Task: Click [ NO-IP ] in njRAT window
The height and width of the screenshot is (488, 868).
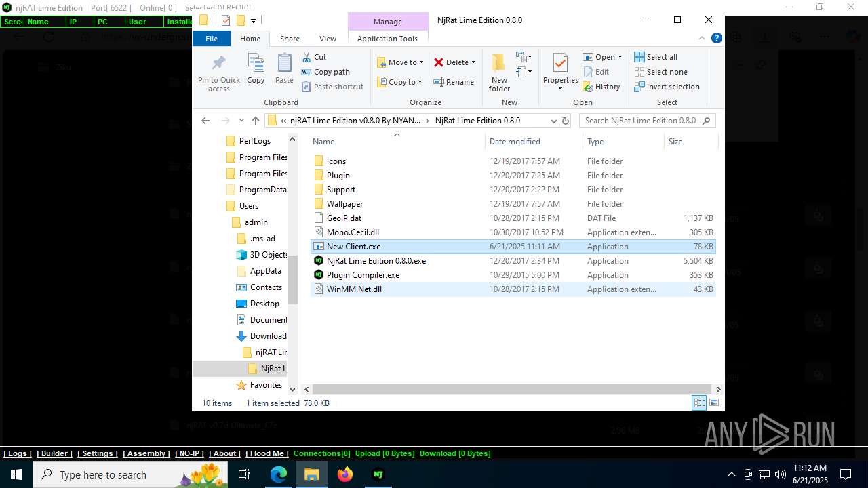Action: point(189,453)
